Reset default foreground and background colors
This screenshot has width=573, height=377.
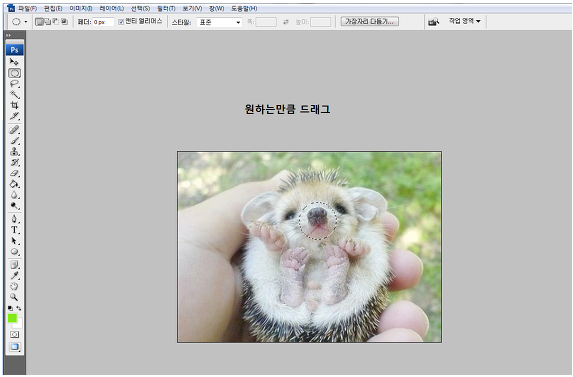tap(10, 308)
